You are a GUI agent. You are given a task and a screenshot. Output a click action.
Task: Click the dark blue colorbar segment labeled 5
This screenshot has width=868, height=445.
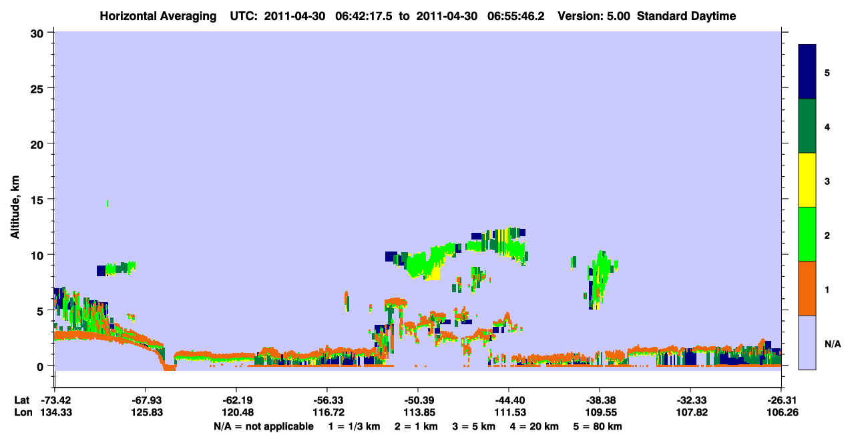pyautogui.click(x=807, y=72)
